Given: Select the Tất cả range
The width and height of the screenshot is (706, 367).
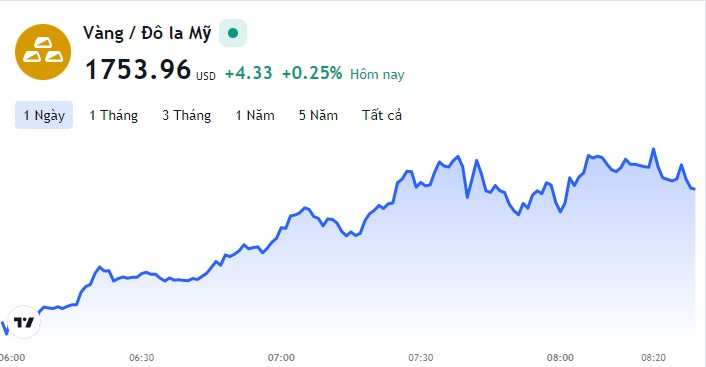Looking at the screenshot, I should [382, 115].
